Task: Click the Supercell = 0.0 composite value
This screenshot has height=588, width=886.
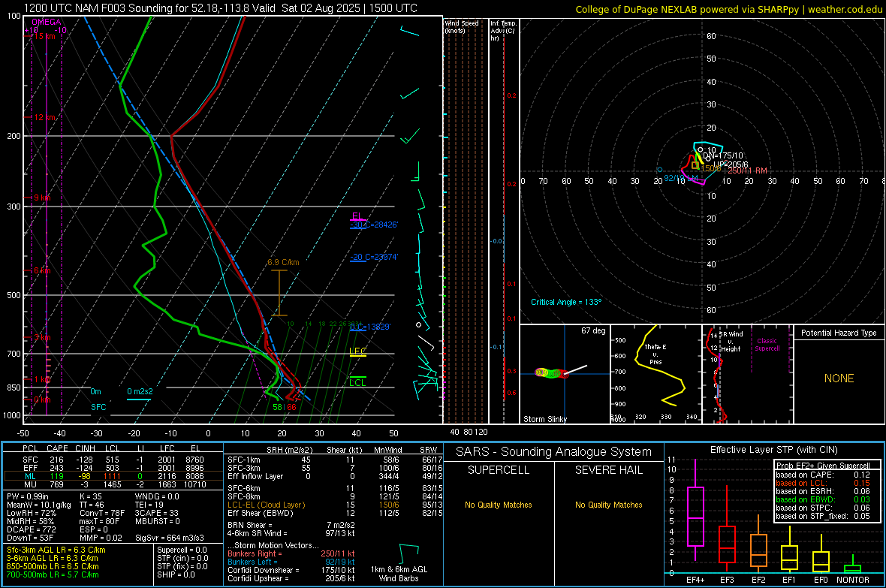Action: click(182, 550)
